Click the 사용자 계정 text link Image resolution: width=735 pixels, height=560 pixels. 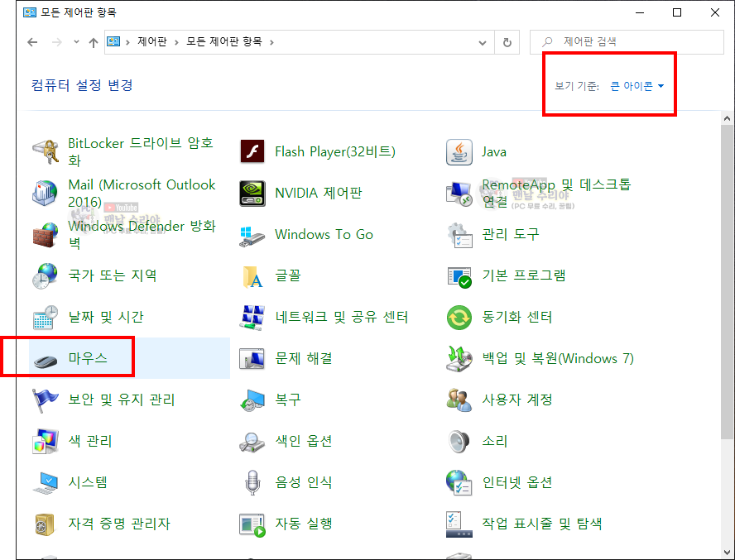click(x=517, y=400)
